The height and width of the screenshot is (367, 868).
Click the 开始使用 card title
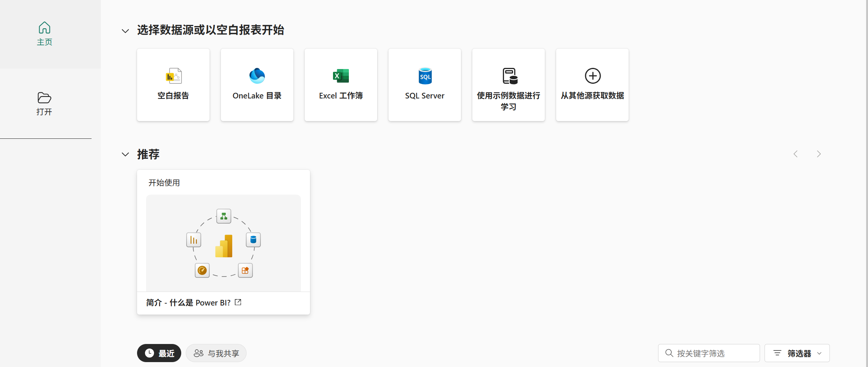click(x=164, y=183)
